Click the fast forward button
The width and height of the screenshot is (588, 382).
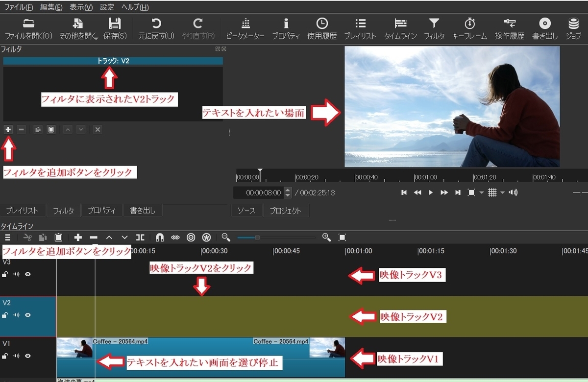pos(444,192)
